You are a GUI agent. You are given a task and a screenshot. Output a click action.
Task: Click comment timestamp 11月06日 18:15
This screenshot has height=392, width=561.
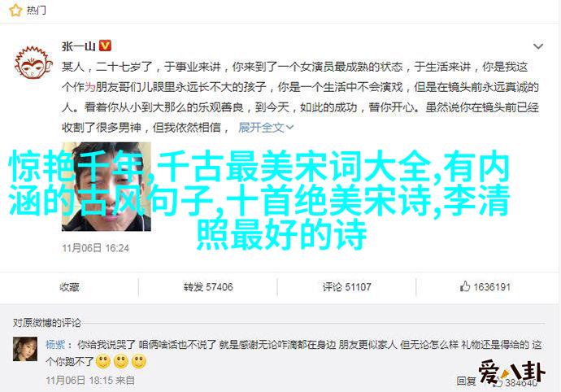tap(80, 380)
